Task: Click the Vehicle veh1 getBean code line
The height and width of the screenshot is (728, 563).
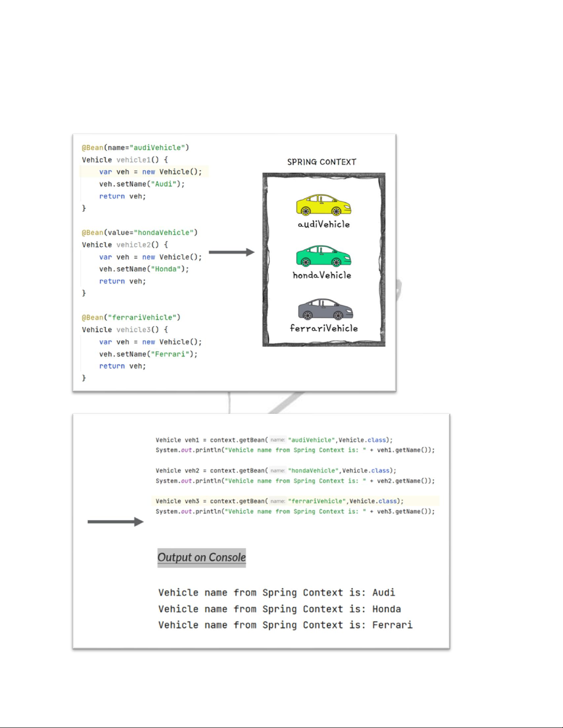Action: coord(274,440)
